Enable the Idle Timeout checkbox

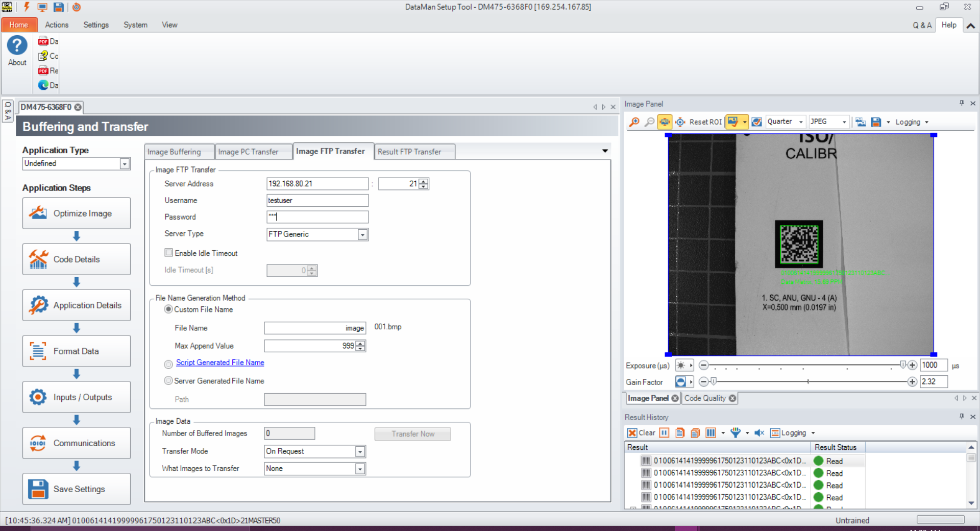[169, 253]
